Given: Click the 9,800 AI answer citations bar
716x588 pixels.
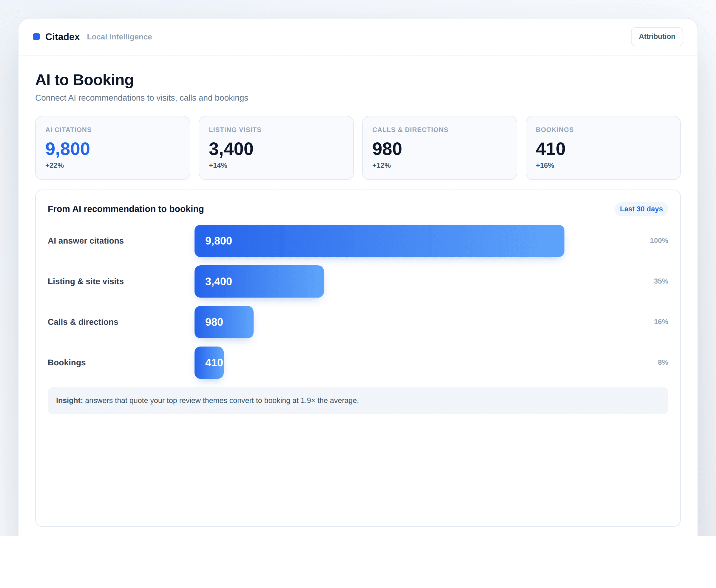Looking at the screenshot, I should 379,241.
